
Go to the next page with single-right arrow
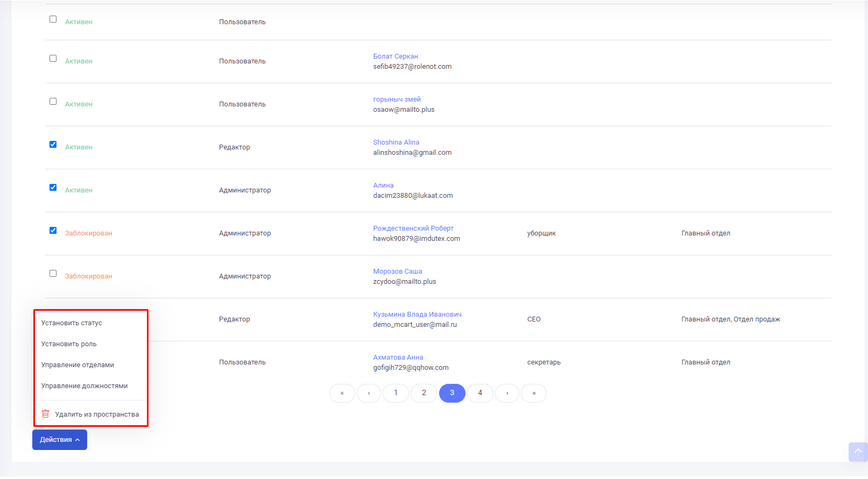[x=507, y=393]
